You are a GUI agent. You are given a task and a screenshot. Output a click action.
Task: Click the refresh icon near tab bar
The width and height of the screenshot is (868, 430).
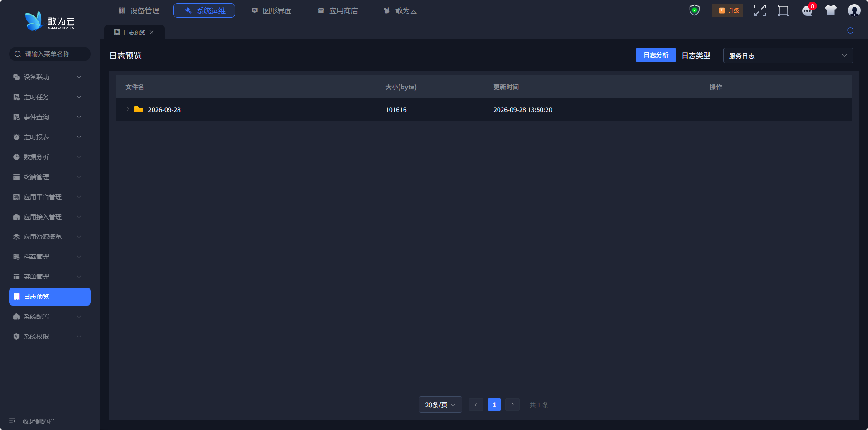(x=850, y=30)
